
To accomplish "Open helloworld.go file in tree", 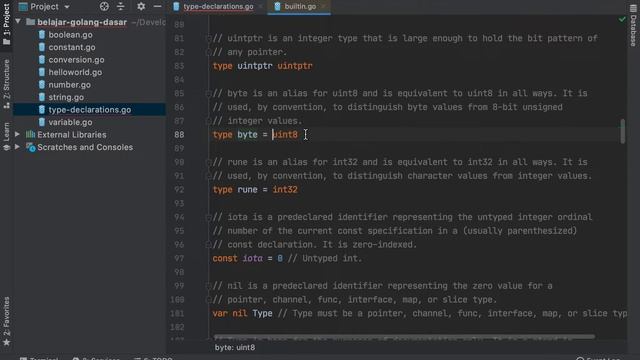I will click(75, 72).
